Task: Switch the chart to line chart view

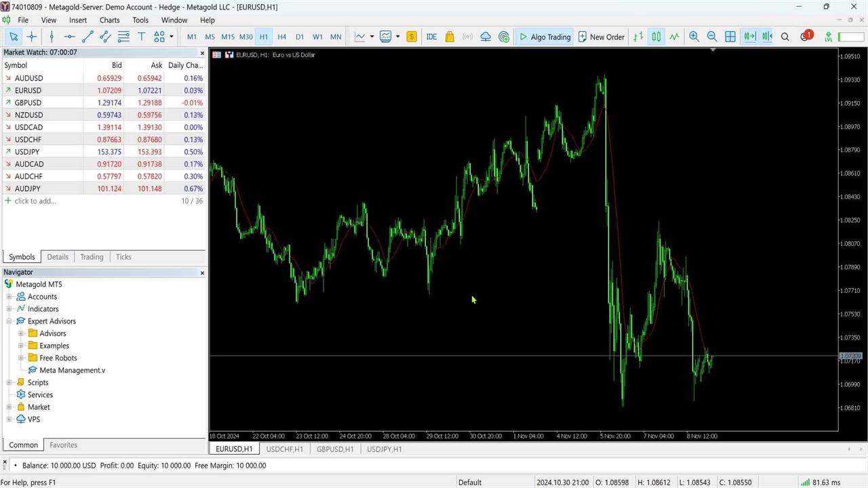Action: [674, 37]
